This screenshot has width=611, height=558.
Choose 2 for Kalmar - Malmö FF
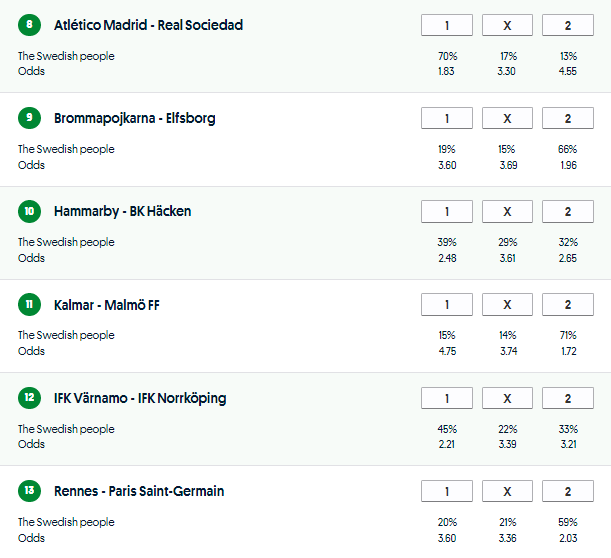567,305
